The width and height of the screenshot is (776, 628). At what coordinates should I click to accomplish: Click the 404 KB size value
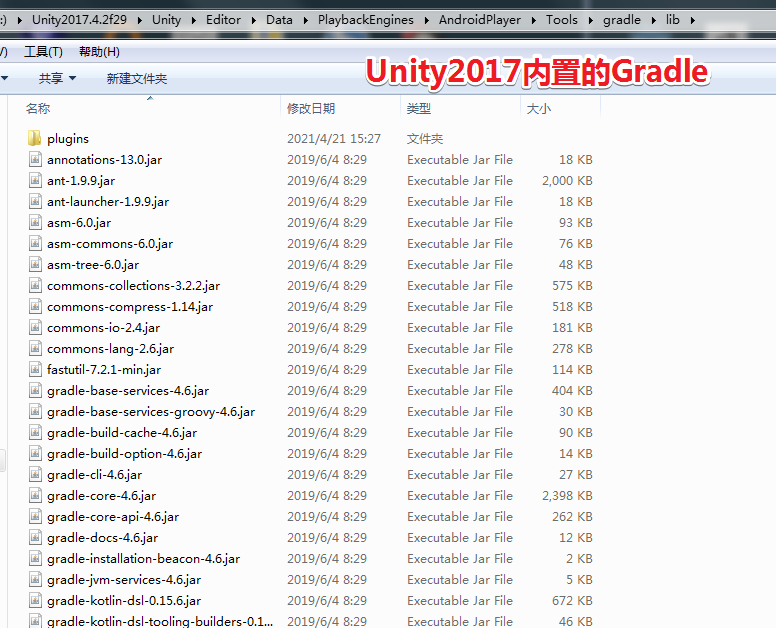(572, 390)
